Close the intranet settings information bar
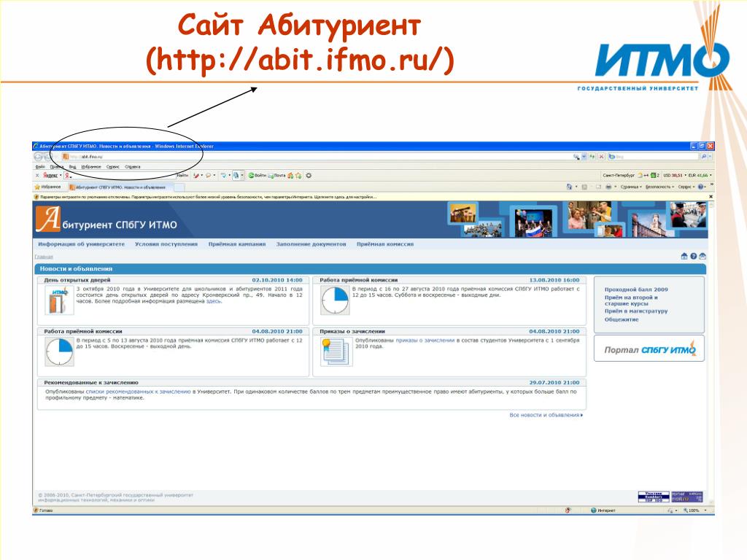This screenshot has width=747, height=560. (711, 197)
